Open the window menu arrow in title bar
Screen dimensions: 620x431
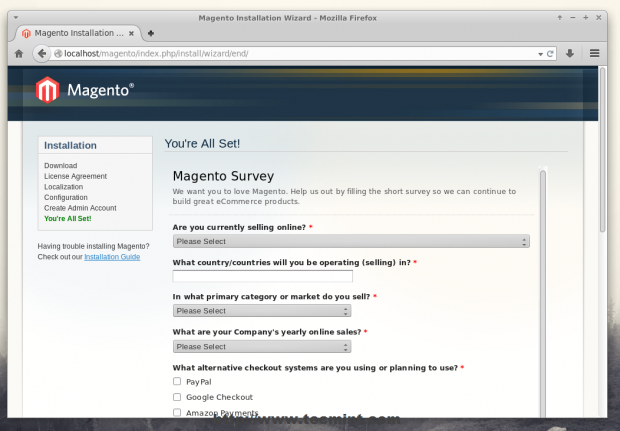(16, 17)
